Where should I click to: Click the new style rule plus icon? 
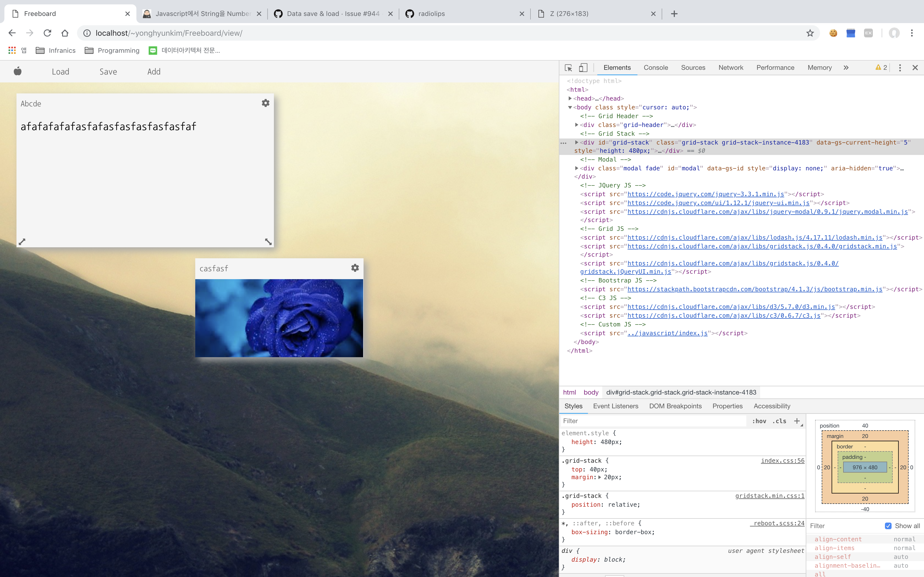pos(797,421)
